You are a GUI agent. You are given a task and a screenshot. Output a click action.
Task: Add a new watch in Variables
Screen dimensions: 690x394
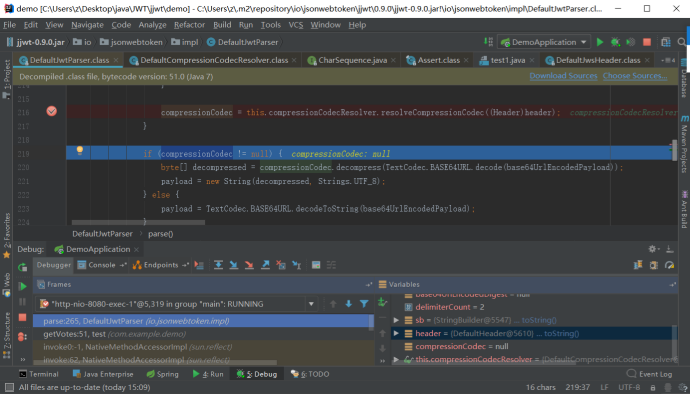382,302
